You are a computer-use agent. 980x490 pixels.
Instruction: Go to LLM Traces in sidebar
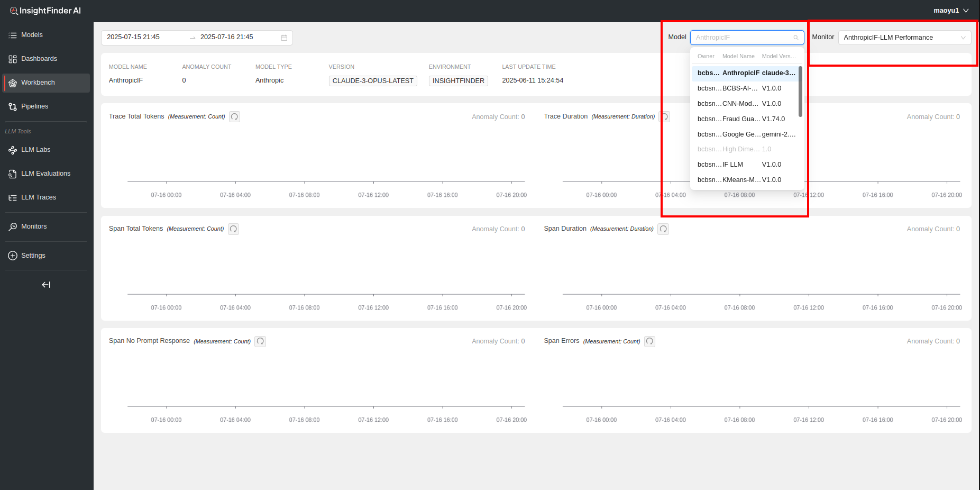[38, 197]
